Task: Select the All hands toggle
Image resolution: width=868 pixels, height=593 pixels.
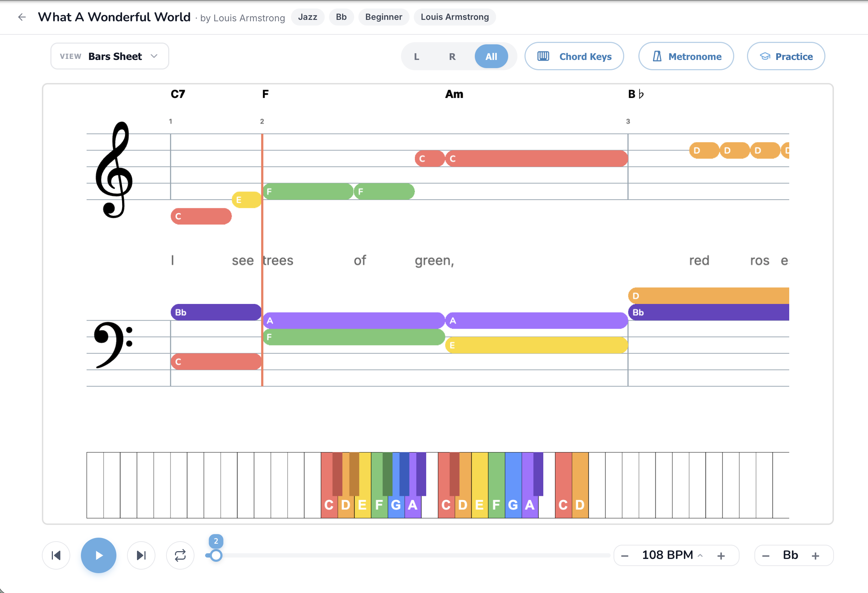Action: pos(491,57)
